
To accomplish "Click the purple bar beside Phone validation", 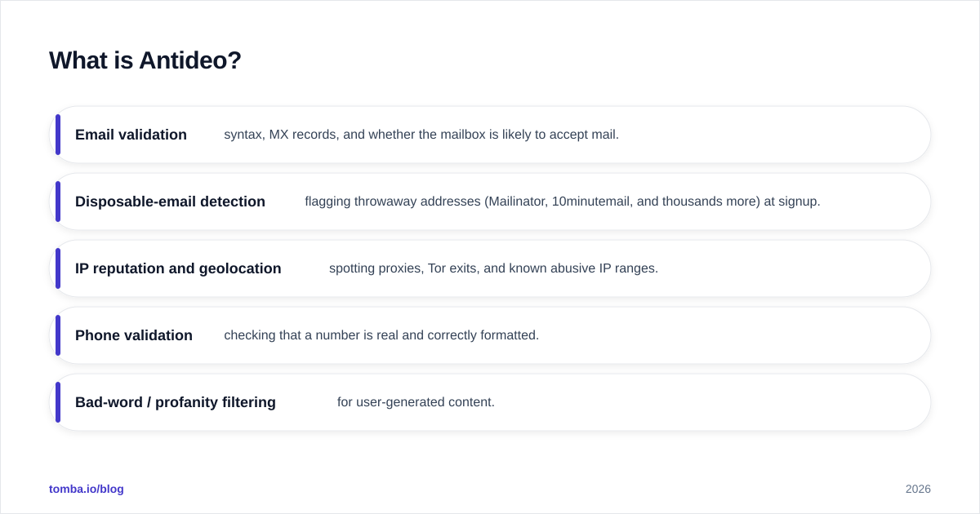I will coord(58,335).
